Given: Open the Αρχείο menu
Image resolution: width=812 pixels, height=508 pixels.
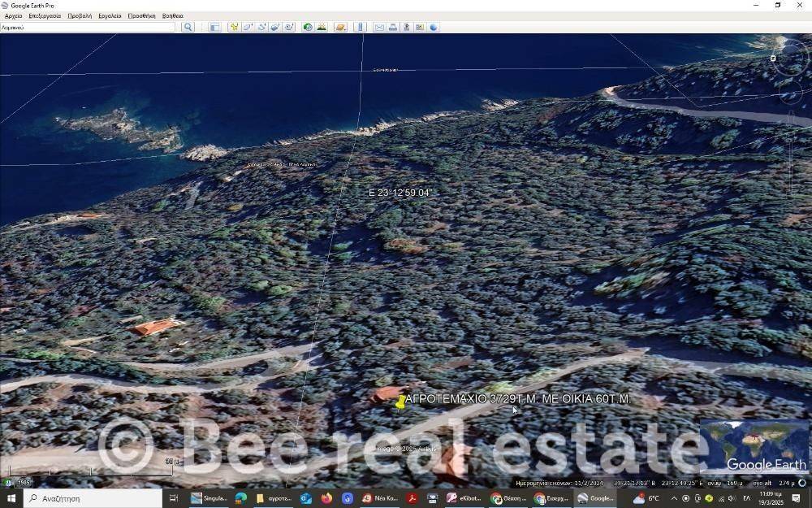Looking at the screenshot, I should [x=14, y=15].
